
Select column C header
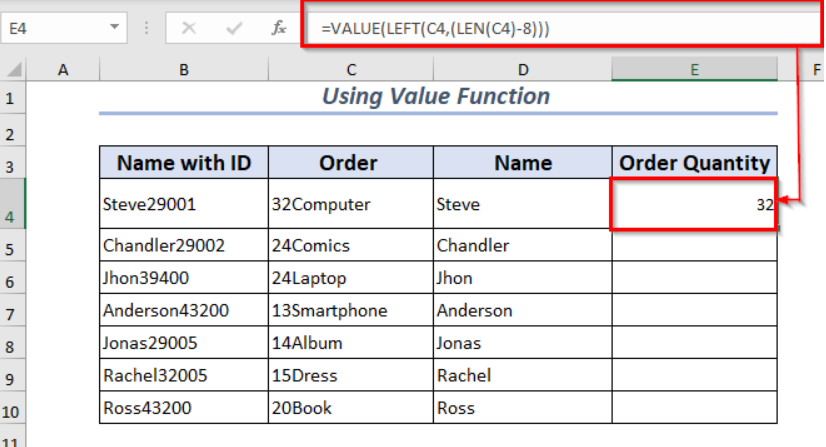tap(350, 69)
